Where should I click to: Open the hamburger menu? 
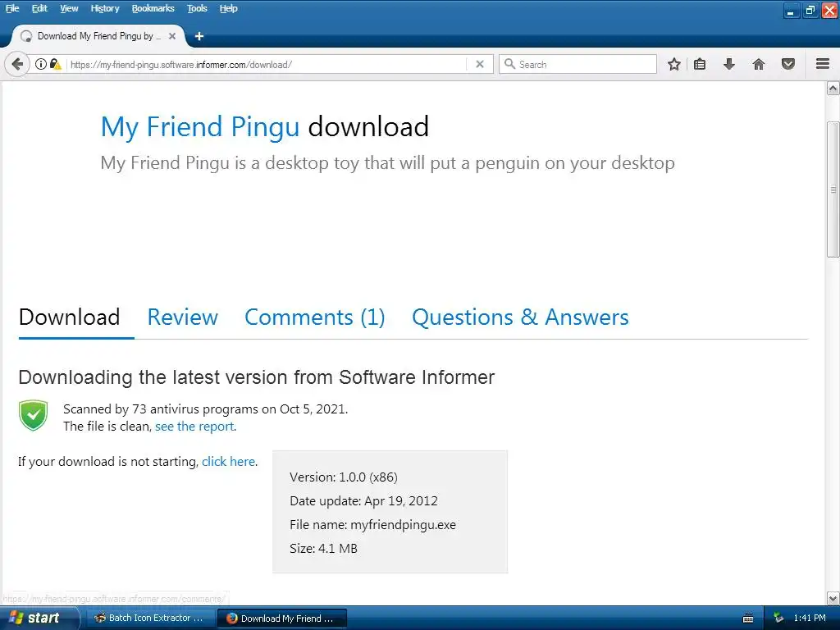(x=823, y=64)
